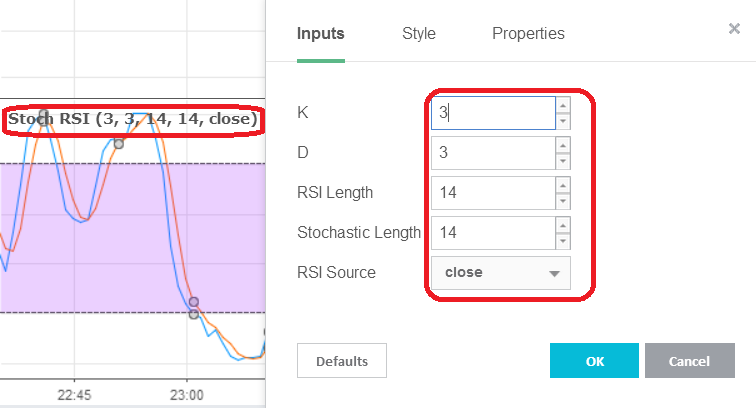Image resolution: width=756 pixels, height=408 pixels.
Task: Switch to the Style tab
Action: (418, 33)
